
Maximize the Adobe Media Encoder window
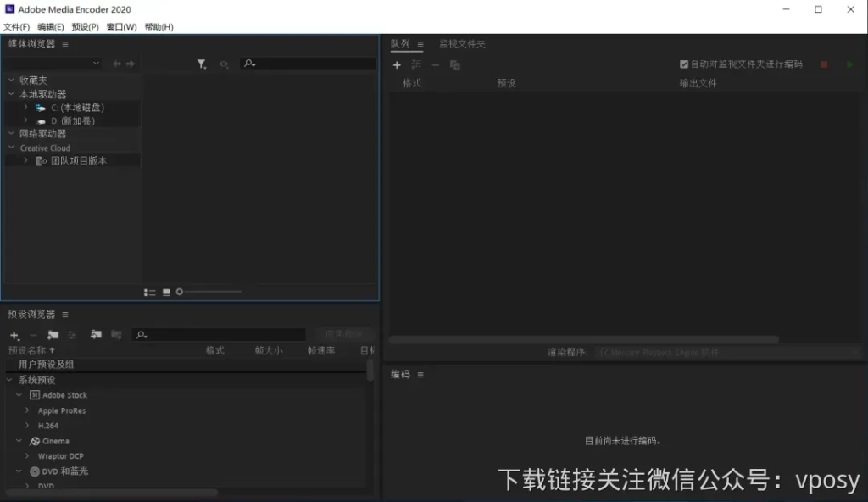(x=818, y=9)
